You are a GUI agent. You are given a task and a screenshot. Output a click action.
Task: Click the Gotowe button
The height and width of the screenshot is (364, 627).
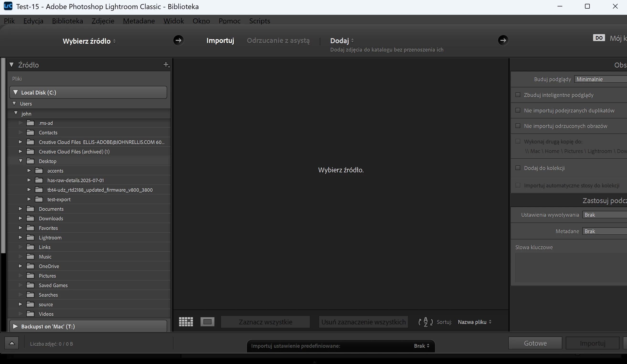tap(535, 343)
